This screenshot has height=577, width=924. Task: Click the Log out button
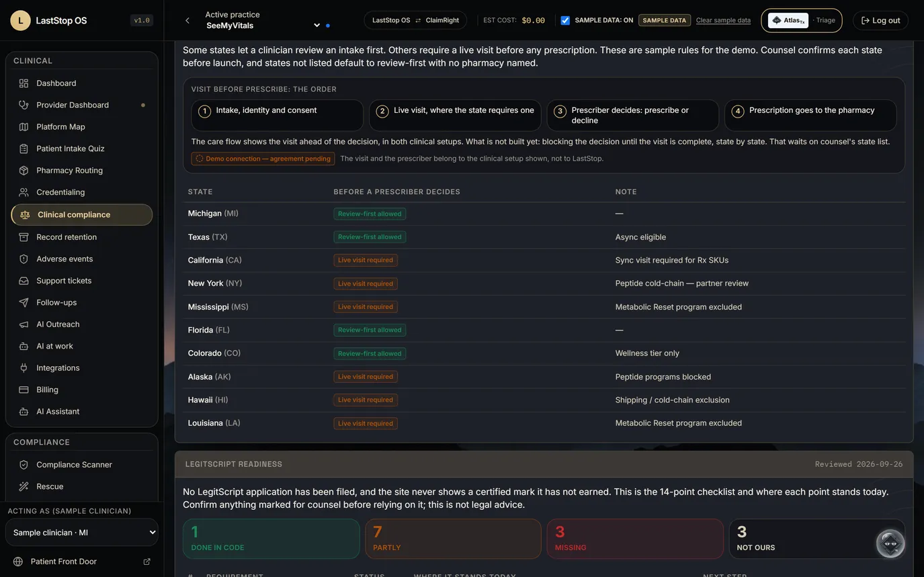[880, 20]
